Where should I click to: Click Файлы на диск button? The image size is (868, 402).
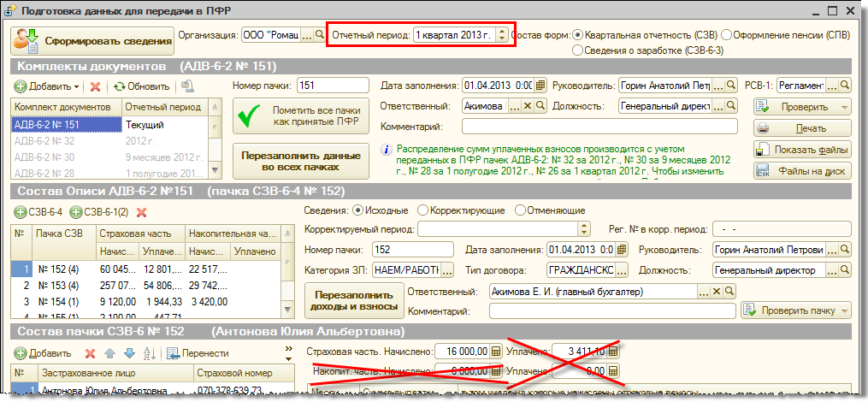pos(802,170)
